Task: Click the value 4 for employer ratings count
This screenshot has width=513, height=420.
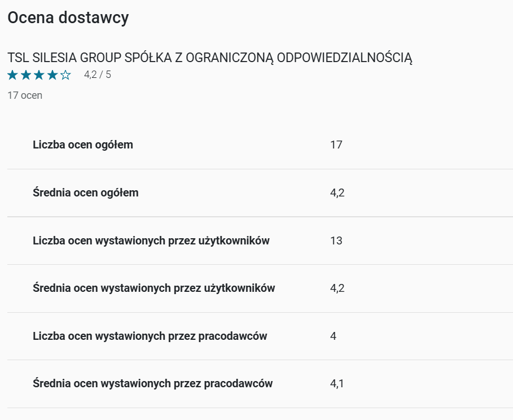Action: click(334, 336)
